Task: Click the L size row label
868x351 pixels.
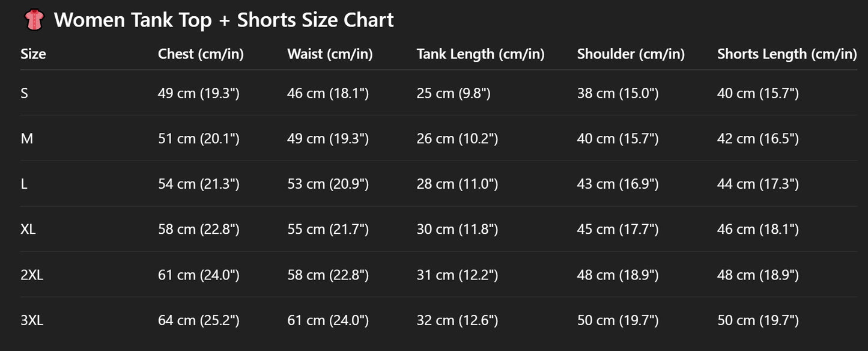Action: click(23, 184)
